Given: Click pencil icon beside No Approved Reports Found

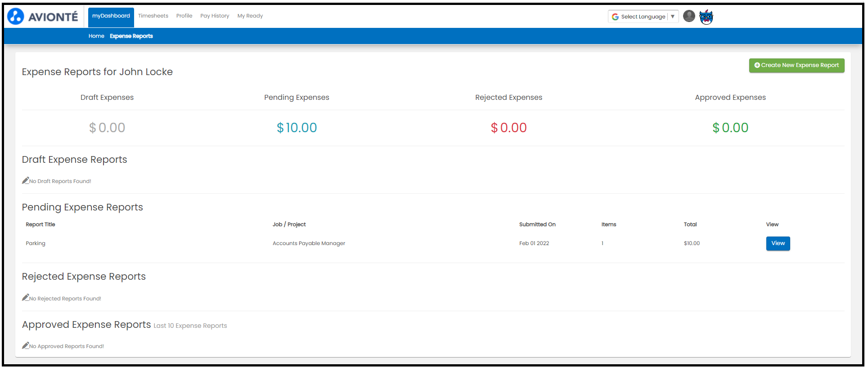Looking at the screenshot, I should (x=26, y=345).
